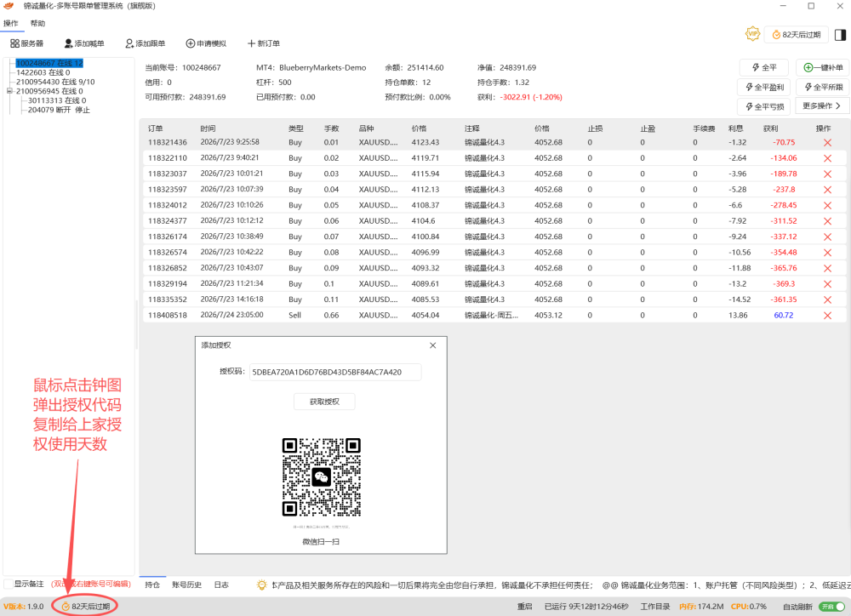851x616 pixels.
Task: Toggle the 自动刷新 auto refresh switch
Action: [x=831, y=607]
